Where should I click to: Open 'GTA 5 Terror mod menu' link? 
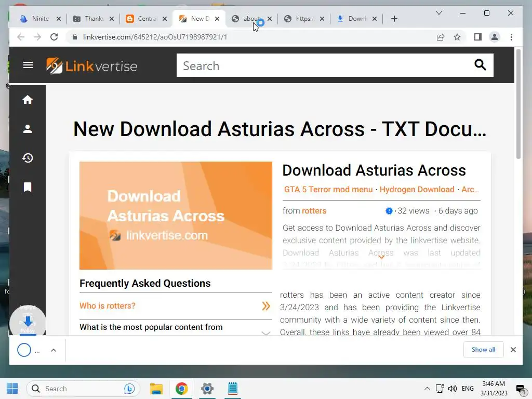tap(328, 189)
